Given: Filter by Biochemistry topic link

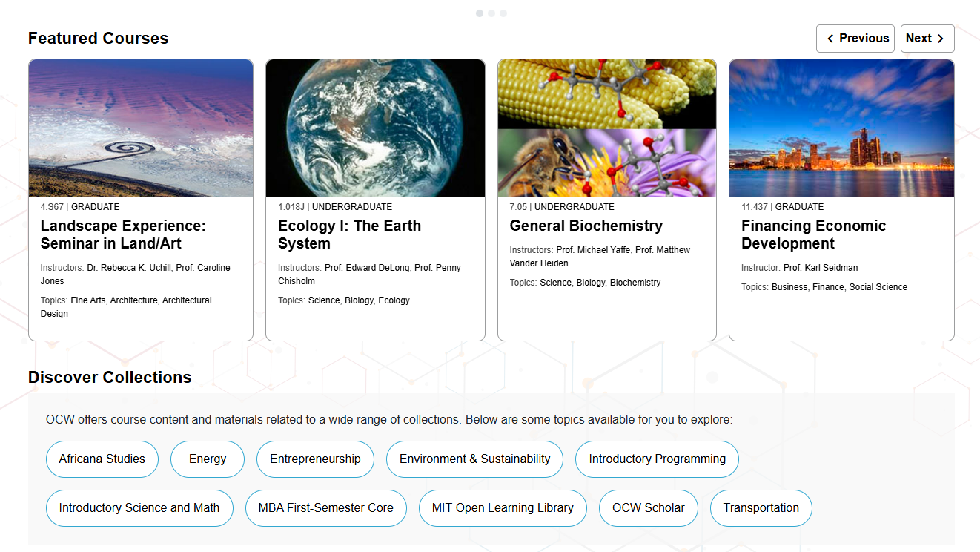Looking at the screenshot, I should coord(635,283).
